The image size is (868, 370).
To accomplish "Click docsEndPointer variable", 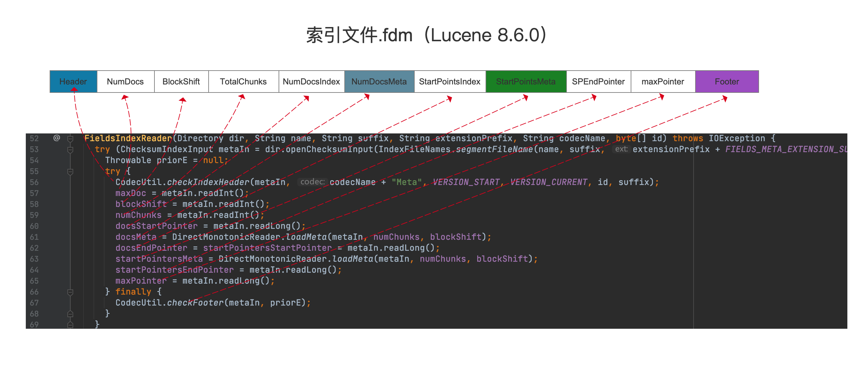I will [151, 248].
